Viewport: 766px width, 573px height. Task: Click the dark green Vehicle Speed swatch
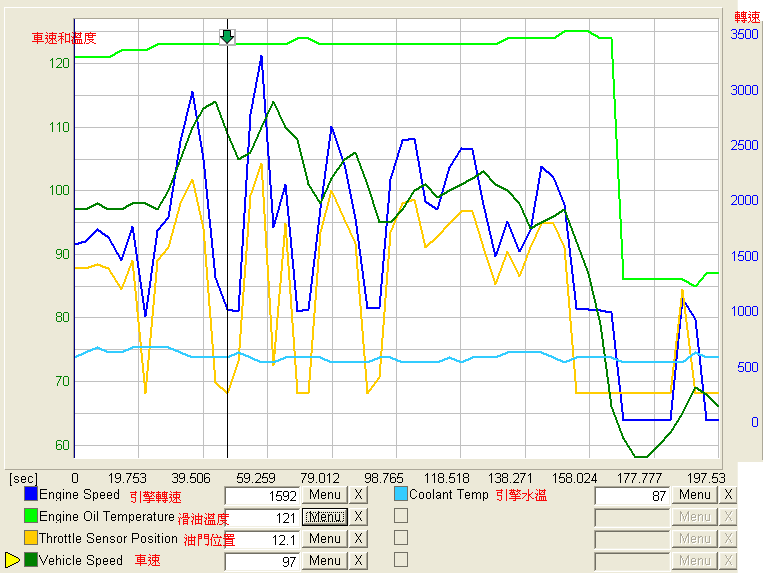31,560
